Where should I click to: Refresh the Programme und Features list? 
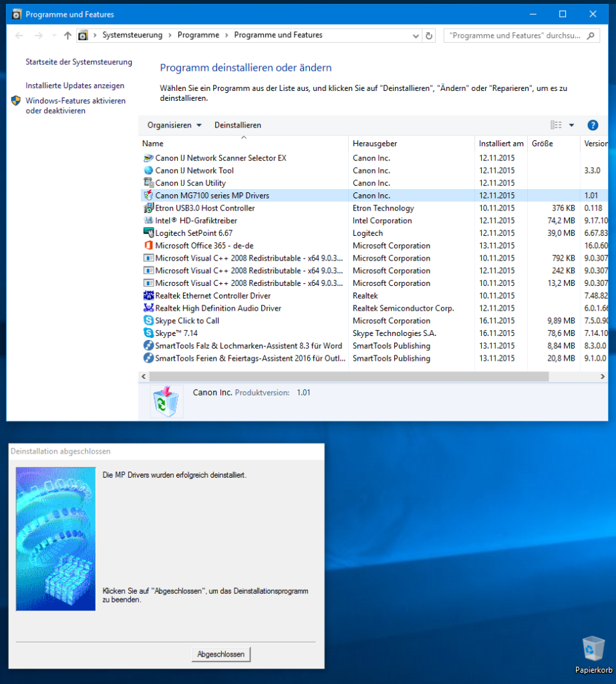[x=429, y=35]
